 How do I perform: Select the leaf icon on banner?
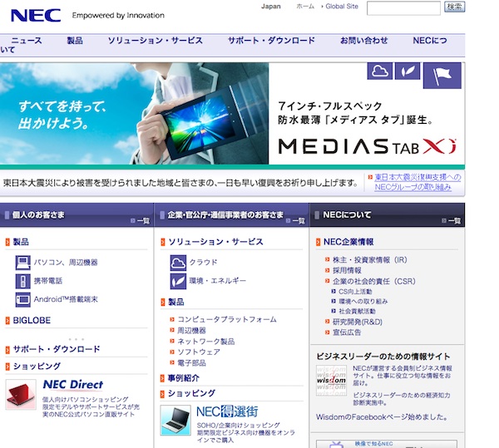[407, 71]
